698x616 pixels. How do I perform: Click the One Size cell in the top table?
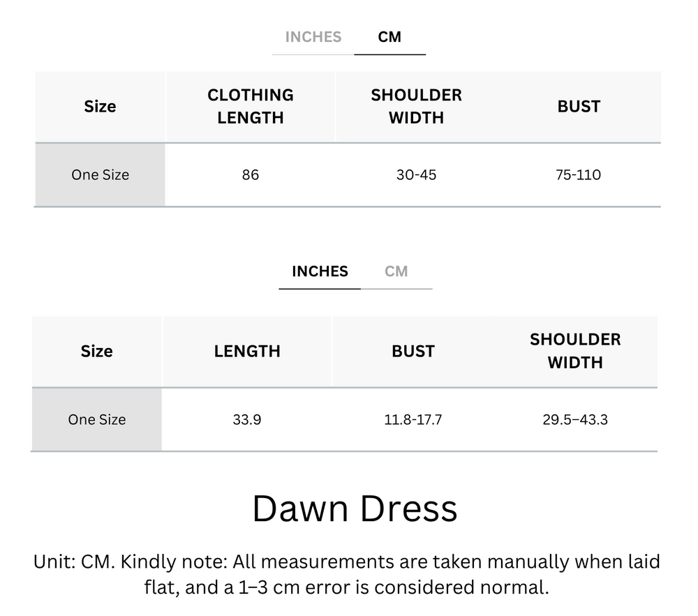click(x=99, y=174)
